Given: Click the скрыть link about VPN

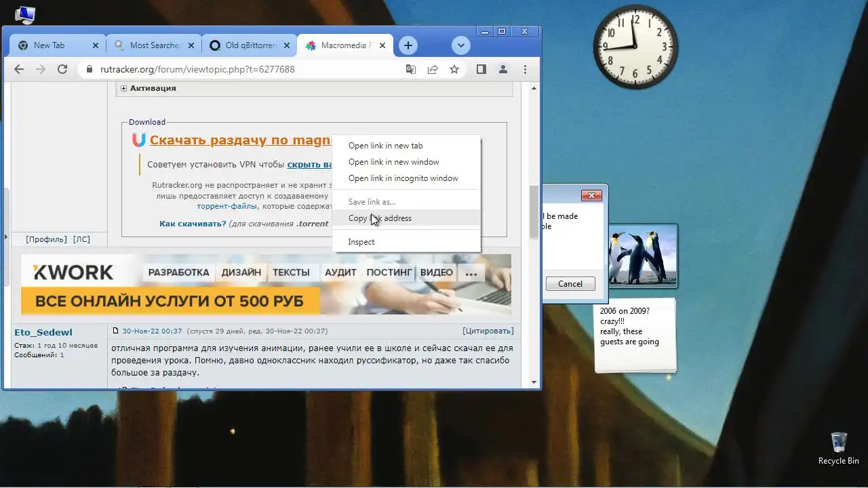Looking at the screenshot, I should tap(309, 165).
